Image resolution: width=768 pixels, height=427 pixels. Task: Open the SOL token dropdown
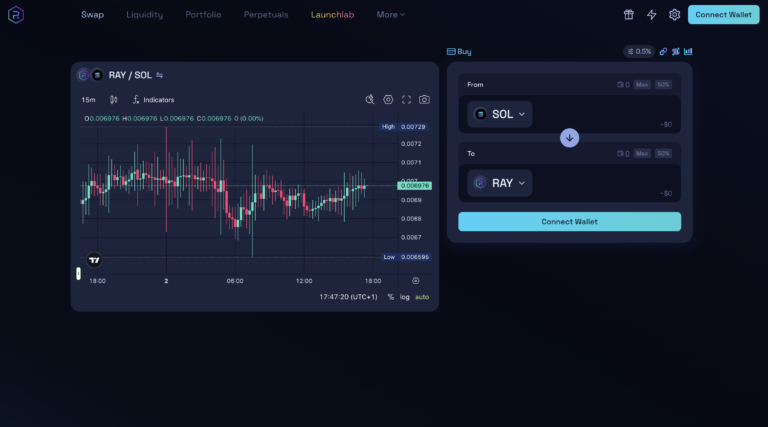pyautogui.click(x=500, y=114)
